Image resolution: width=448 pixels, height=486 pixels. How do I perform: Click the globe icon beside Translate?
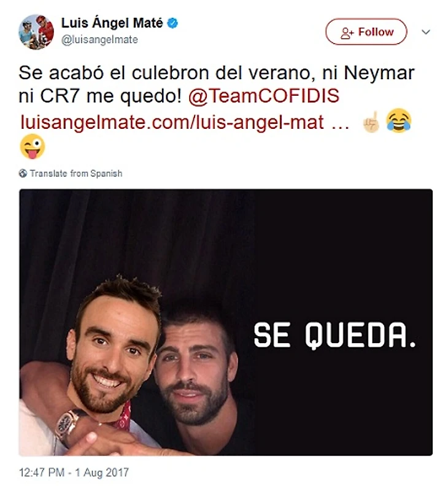click(23, 173)
